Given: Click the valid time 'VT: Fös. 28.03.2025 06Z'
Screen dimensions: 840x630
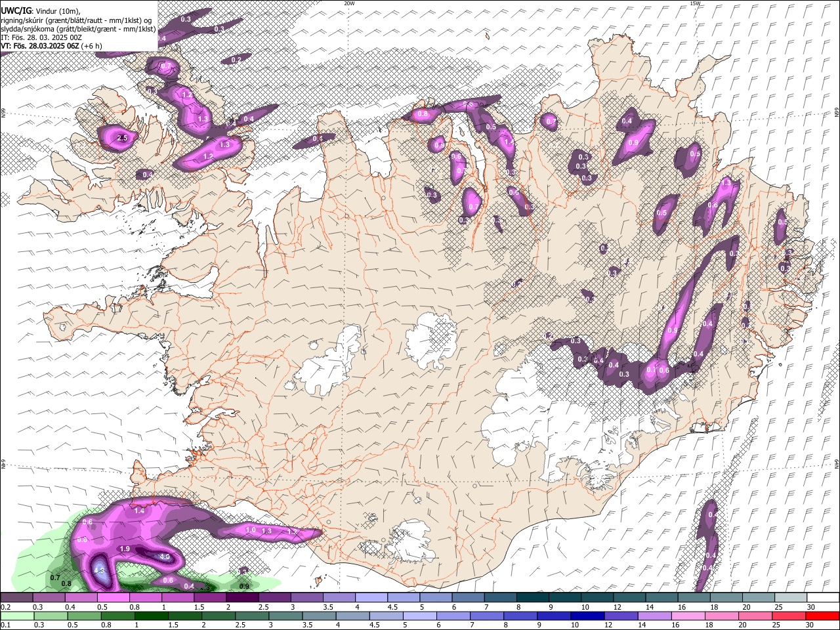Looking at the screenshot, I should click(x=40, y=46).
